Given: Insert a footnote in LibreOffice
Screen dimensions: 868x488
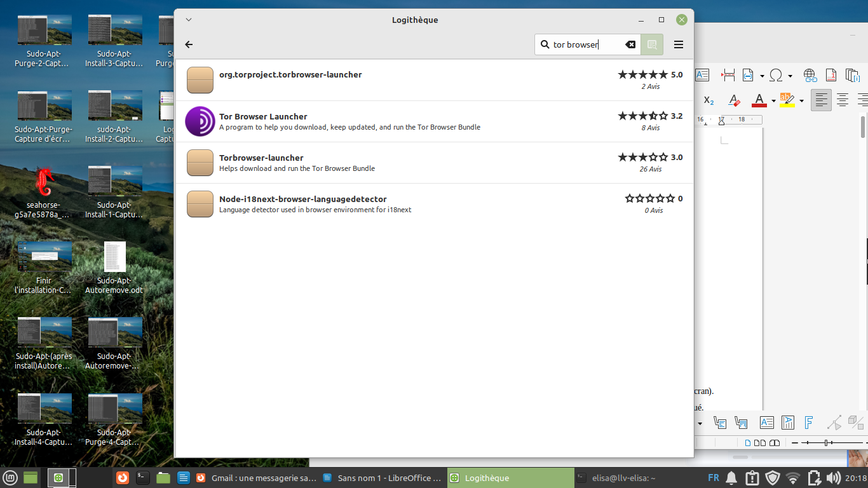Looking at the screenshot, I should point(831,75).
